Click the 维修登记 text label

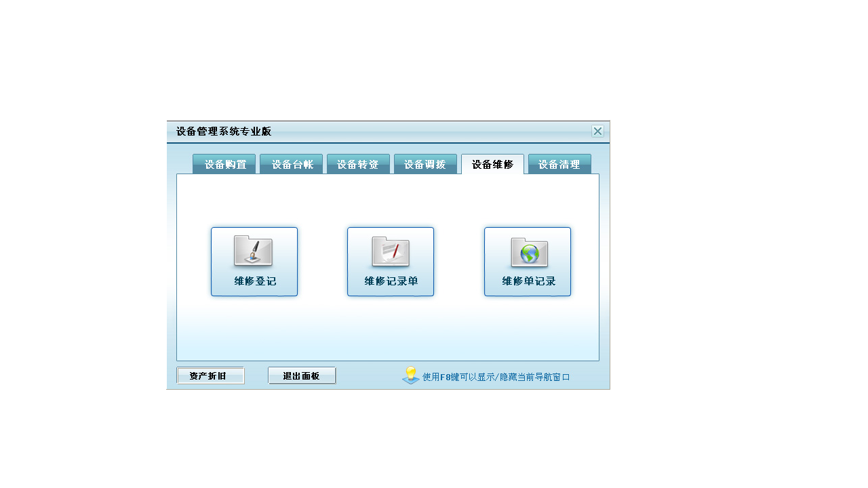254,281
